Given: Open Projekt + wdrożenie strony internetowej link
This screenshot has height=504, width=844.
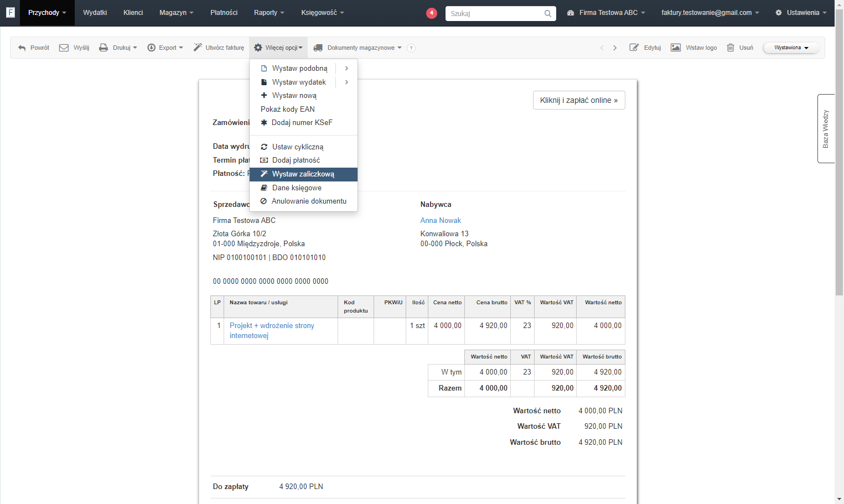Looking at the screenshot, I should pos(272,331).
